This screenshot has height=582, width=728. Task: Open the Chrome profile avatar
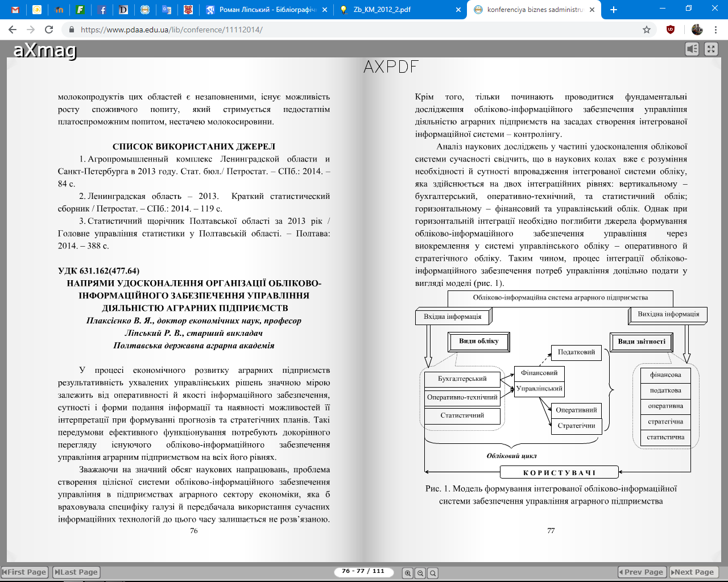pos(697,30)
